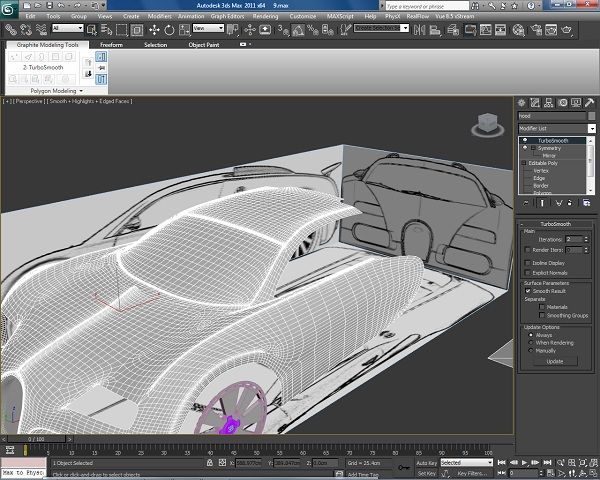Open the Render Setup icon
The height and width of the screenshot is (480, 600).
click(536, 29)
